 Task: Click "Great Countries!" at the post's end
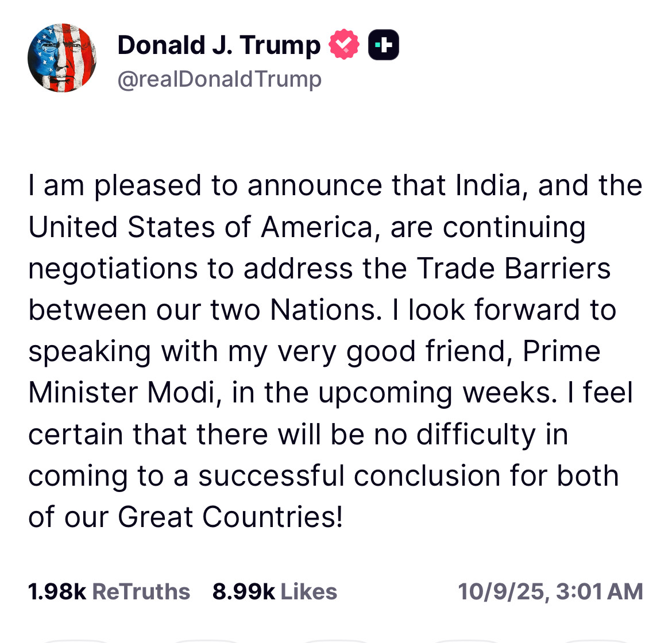[x=230, y=517]
